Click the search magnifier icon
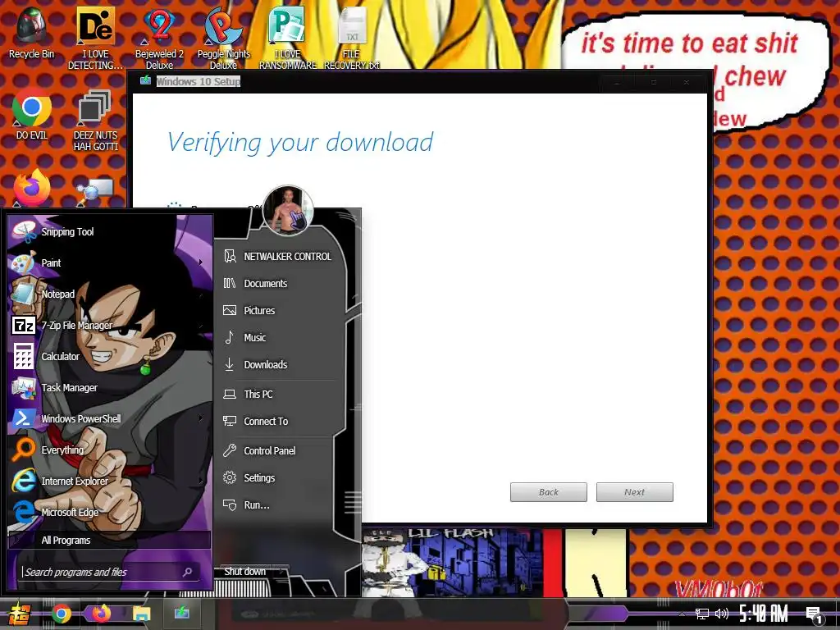The width and height of the screenshot is (840, 630). pos(188,572)
